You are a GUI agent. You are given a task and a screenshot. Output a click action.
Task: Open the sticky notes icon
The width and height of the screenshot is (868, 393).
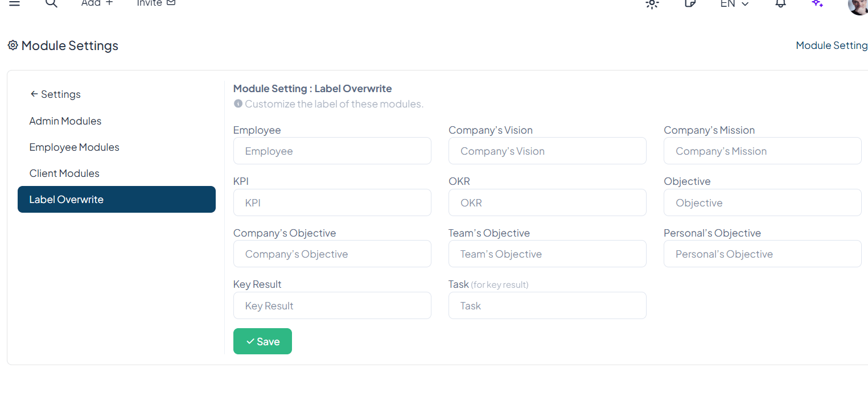[690, 3]
